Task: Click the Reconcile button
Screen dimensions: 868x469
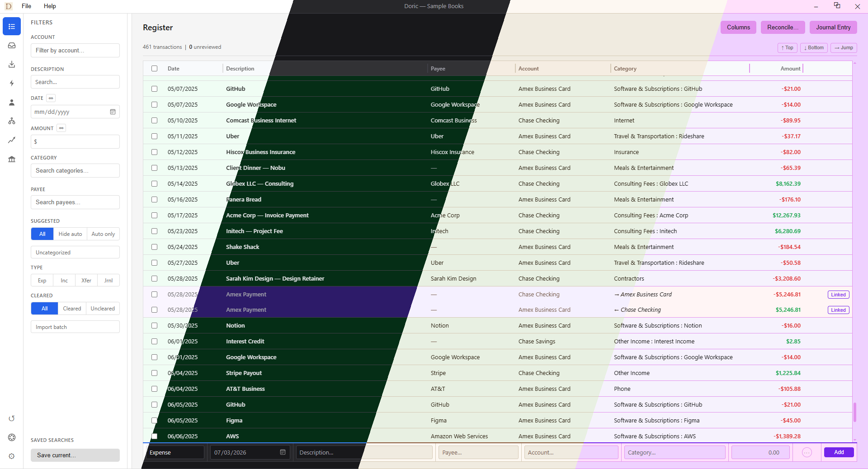Action: 783,28
